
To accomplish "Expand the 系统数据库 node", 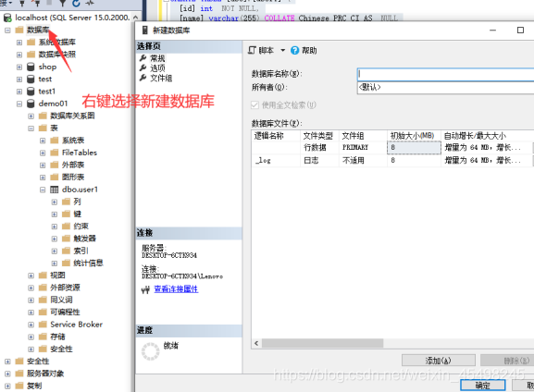I will pos(19,43).
